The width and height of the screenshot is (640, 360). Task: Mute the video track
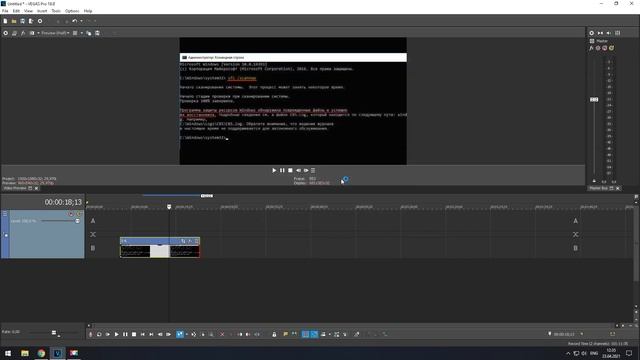71,214
